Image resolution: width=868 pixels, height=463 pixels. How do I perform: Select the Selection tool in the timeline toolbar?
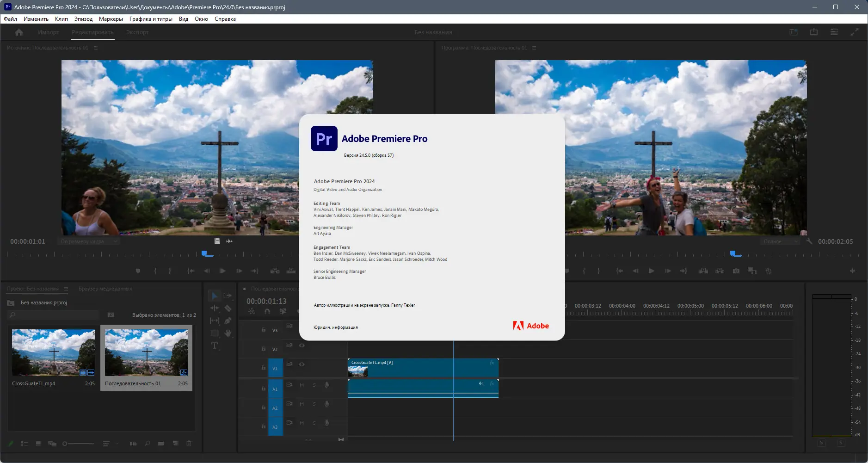[215, 296]
